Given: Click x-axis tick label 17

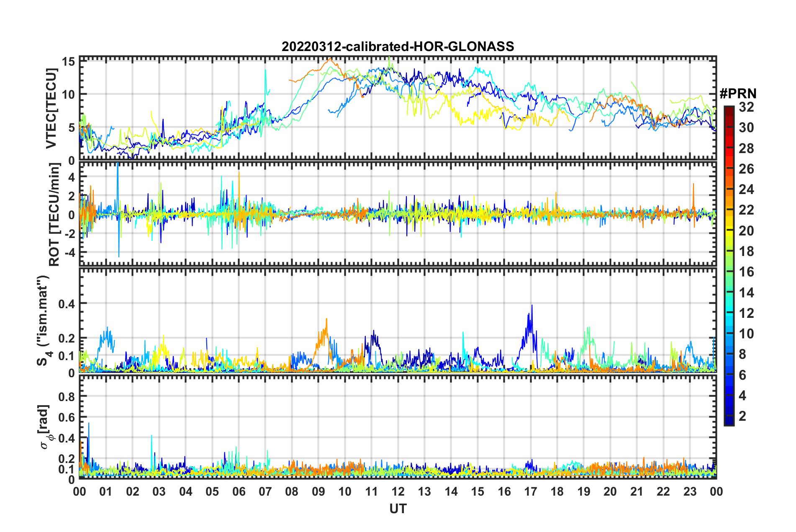Looking at the screenshot, I should (531, 491).
